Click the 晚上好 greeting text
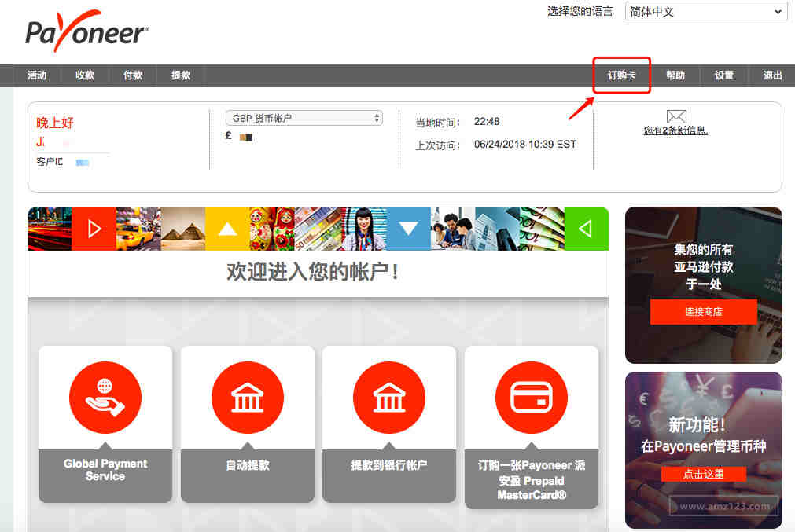 [55, 123]
